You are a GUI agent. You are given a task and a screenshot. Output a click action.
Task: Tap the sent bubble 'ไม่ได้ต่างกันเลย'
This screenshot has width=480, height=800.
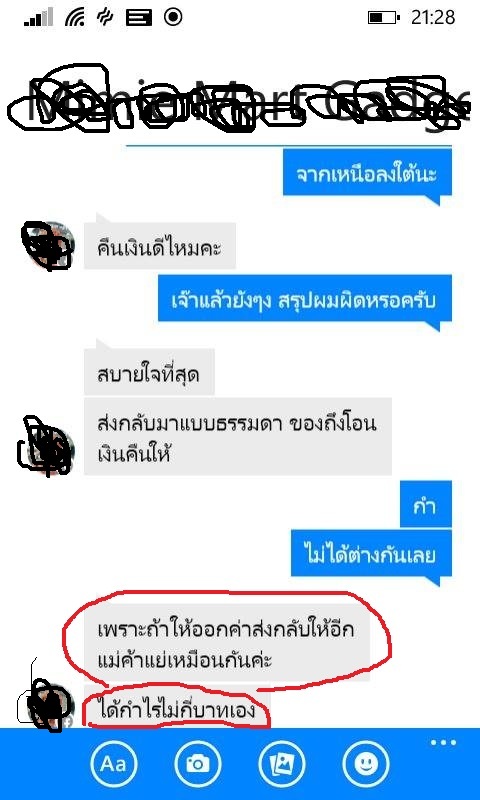[371, 554]
